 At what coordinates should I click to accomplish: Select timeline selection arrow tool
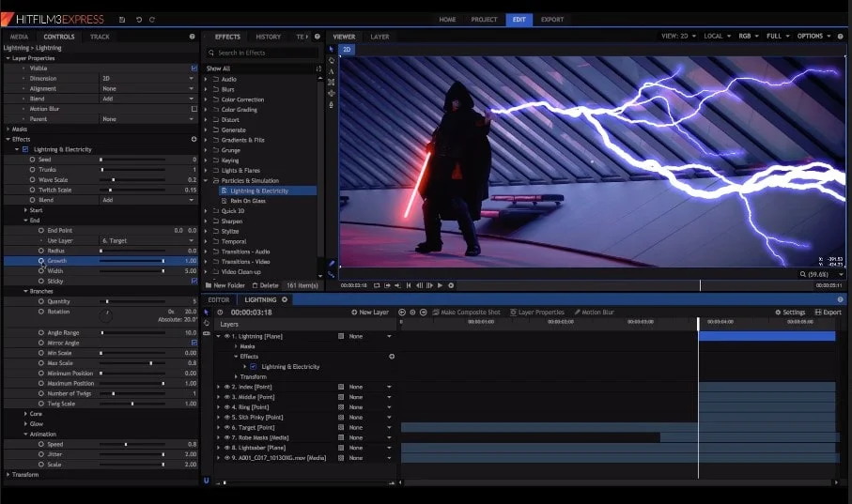(207, 313)
